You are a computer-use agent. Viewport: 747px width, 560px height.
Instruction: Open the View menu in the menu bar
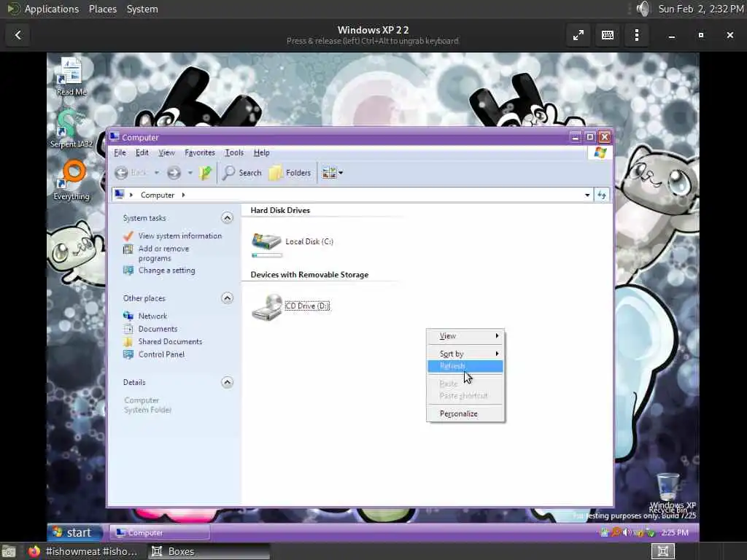coord(166,153)
